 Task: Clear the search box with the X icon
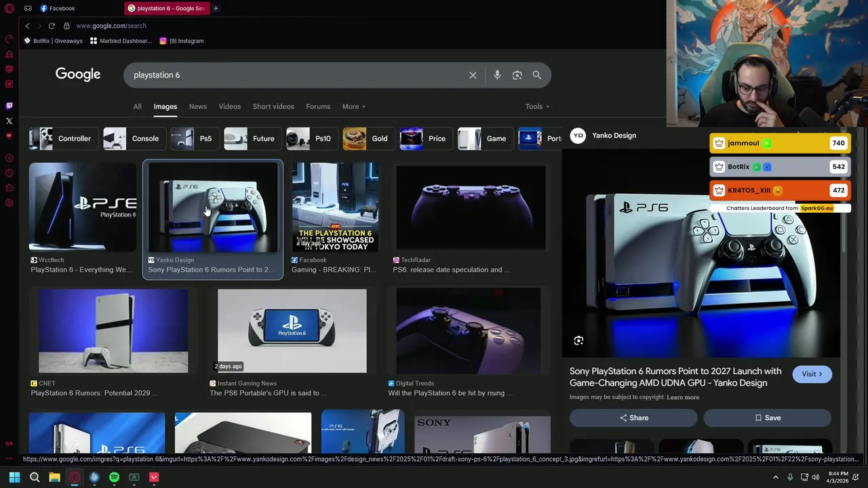tap(473, 75)
